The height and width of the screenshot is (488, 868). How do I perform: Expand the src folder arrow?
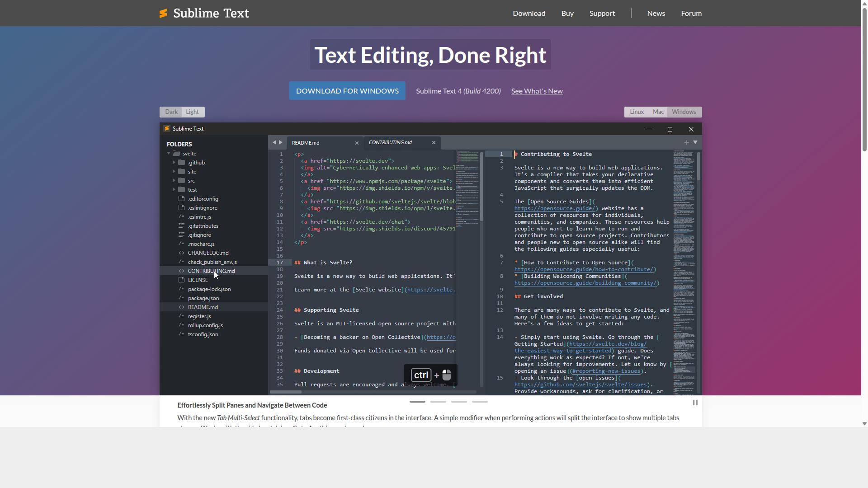click(x=174, y=181)
